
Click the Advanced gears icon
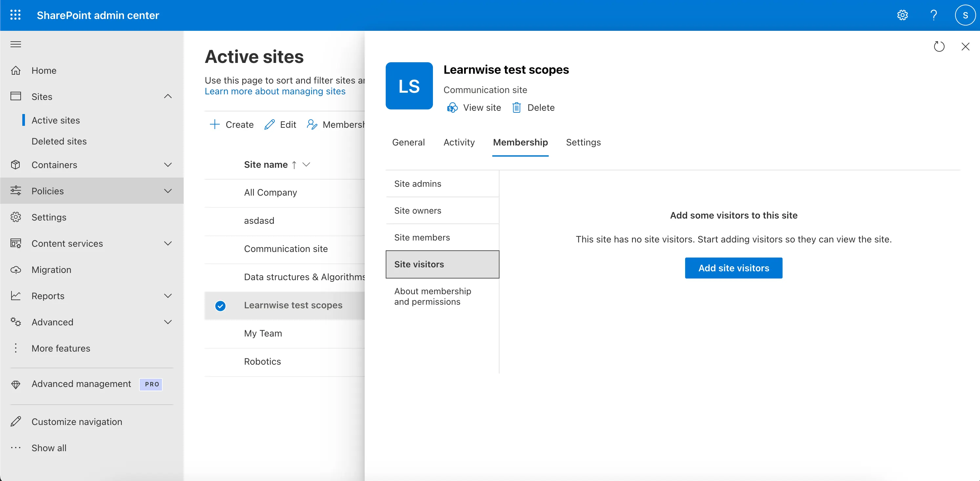[x=16, y=322]
